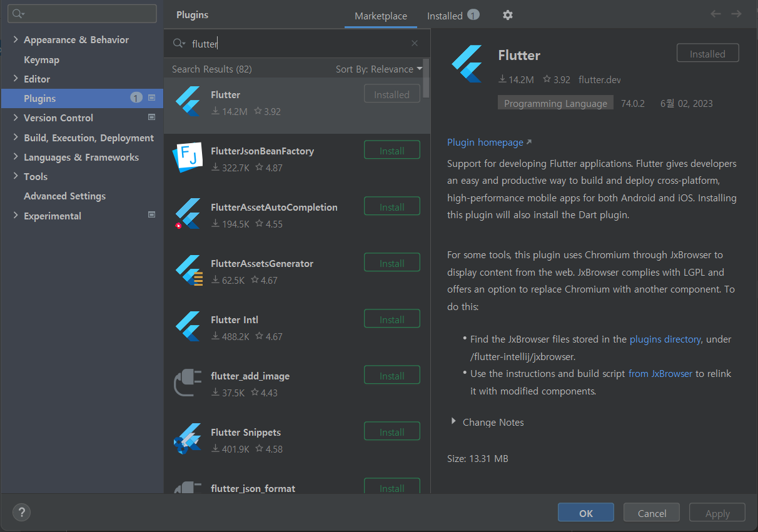Switch to the Marketplace tab

[x=381, y=16]
